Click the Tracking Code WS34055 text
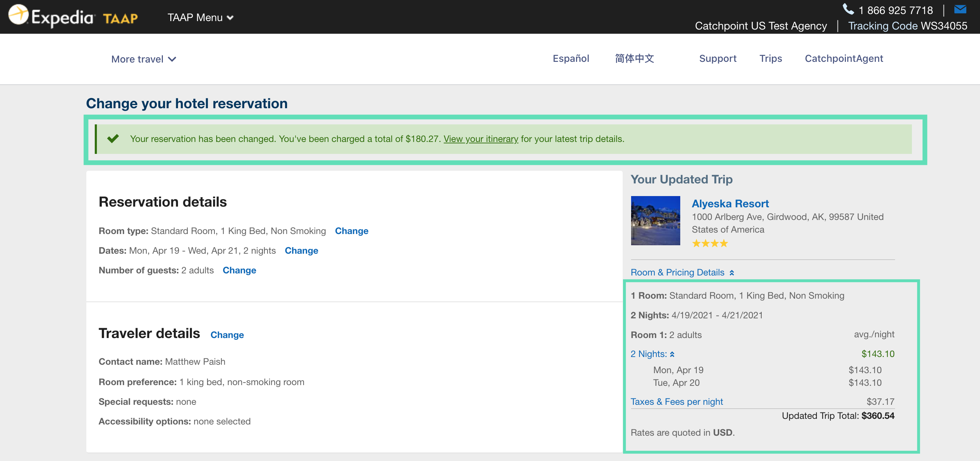Viewport: 980px width, 461px height. [x=907, y=26]
